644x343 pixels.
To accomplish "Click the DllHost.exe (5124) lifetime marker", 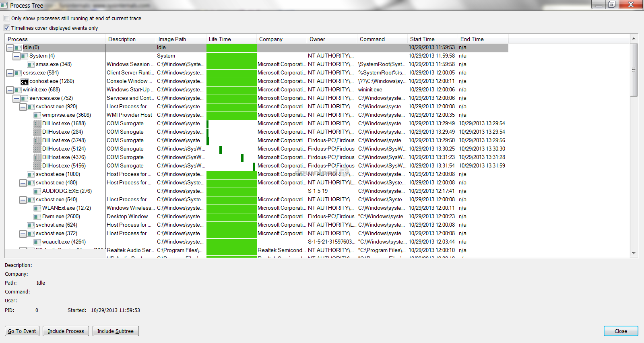I will 221,149.
